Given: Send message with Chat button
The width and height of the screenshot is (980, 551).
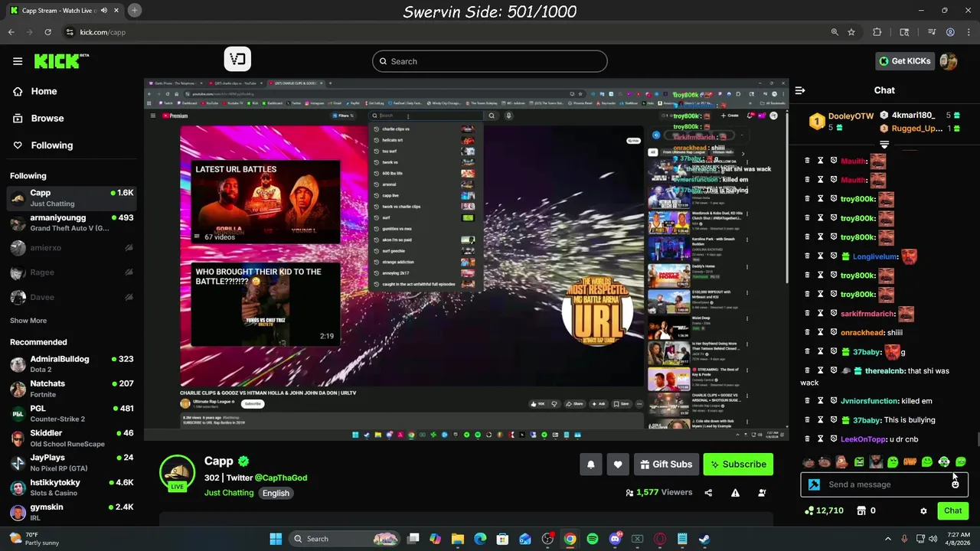Looking at the screenshot, I should [952, 511].
